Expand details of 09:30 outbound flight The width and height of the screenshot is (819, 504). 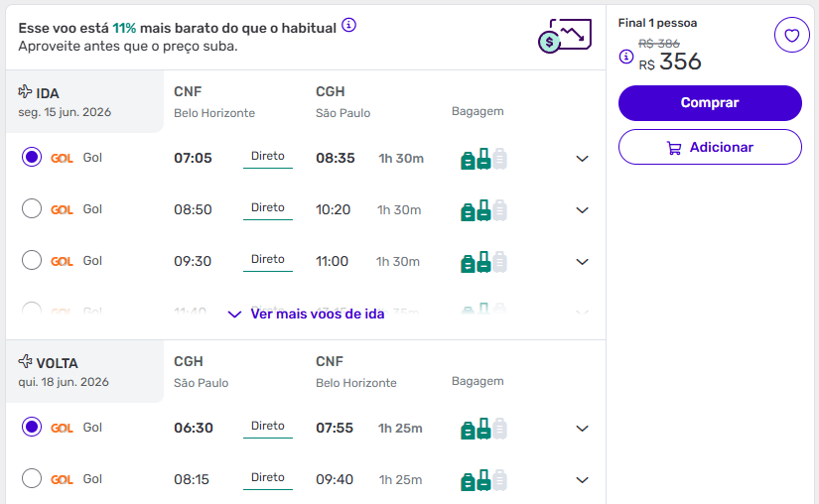pyautogui.click(x=583, y=262)
